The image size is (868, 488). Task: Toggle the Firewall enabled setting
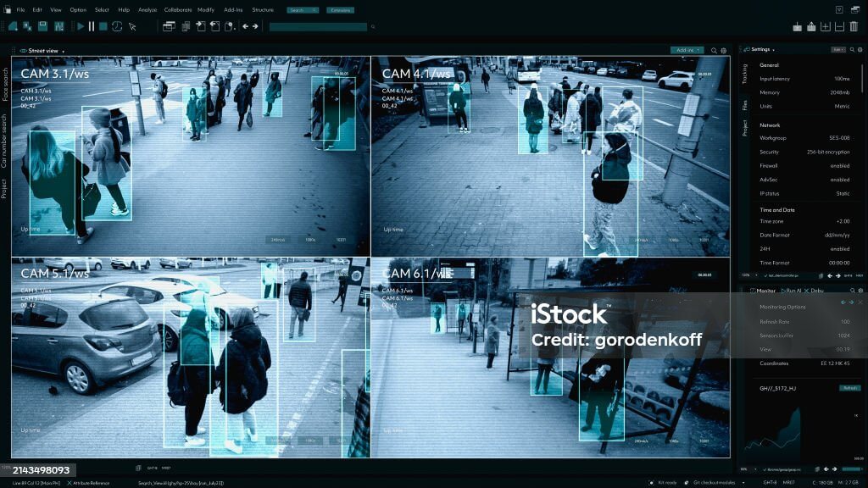839,166
